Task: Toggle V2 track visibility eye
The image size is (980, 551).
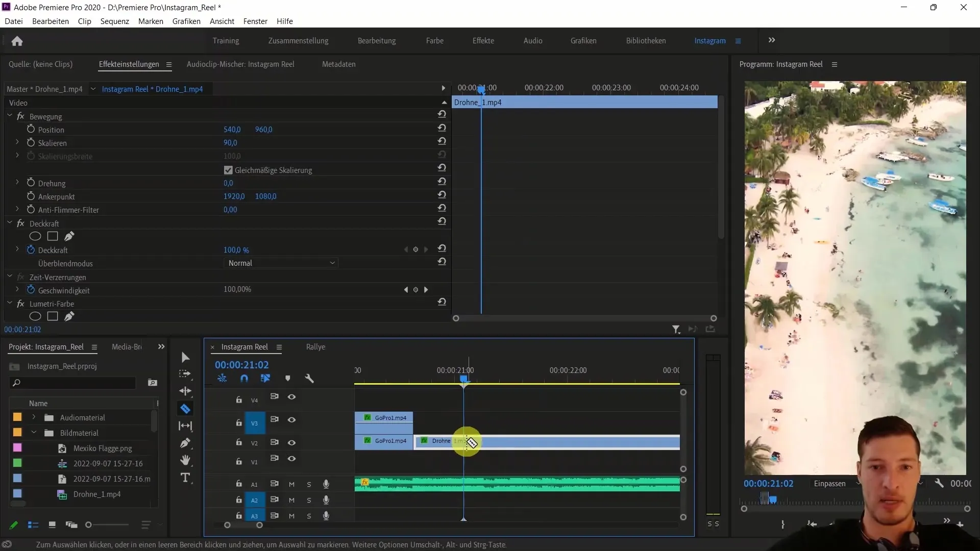Action: click(291, 443)
